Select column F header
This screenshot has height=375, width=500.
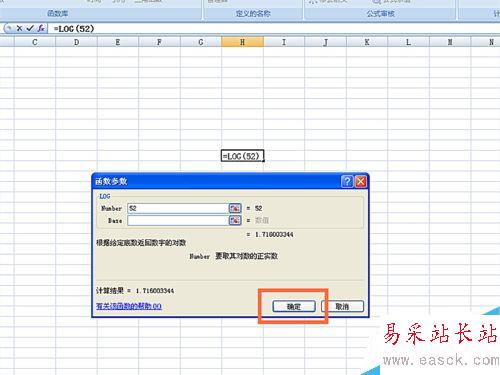point(159,42)
